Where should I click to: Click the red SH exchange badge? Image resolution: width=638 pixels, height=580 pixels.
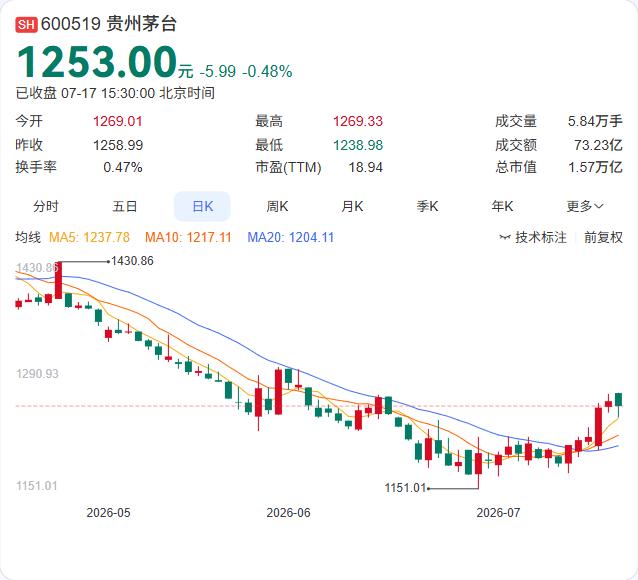pos(26,25)
